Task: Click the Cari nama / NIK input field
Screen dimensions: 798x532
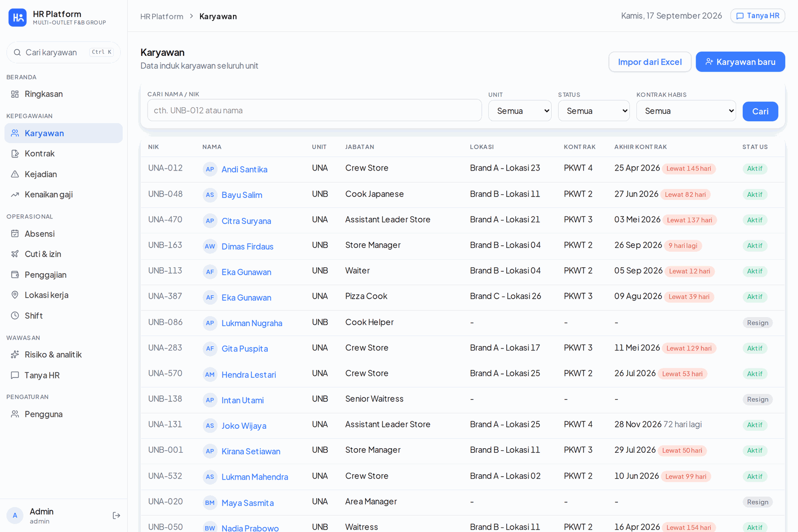Action: coord(314,110)
